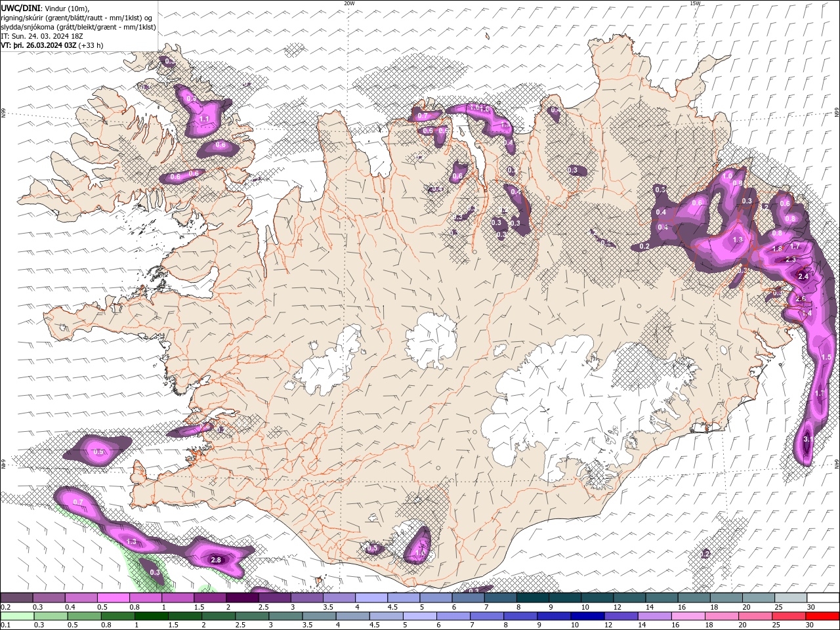Click the bottom-row legend label '25'
Image resolution: width=840 pixels, height=630 pixels.
[x=775, y=625]
